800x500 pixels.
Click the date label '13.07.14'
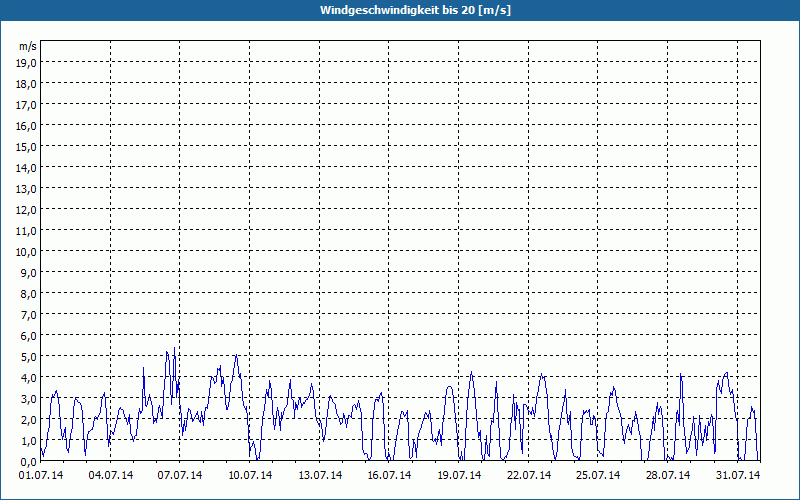pos(320,476)
